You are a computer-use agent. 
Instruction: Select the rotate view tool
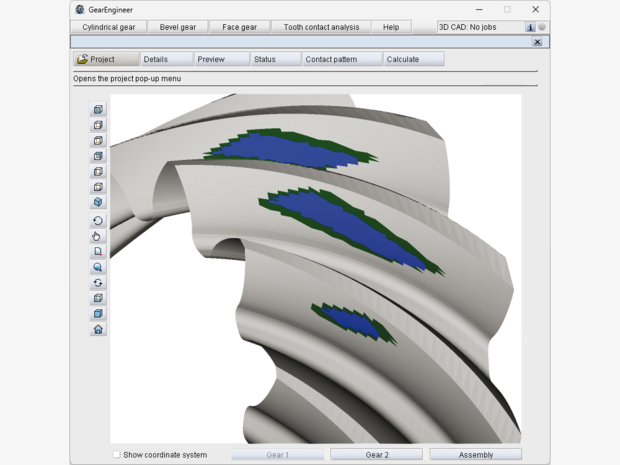point(98,221)
